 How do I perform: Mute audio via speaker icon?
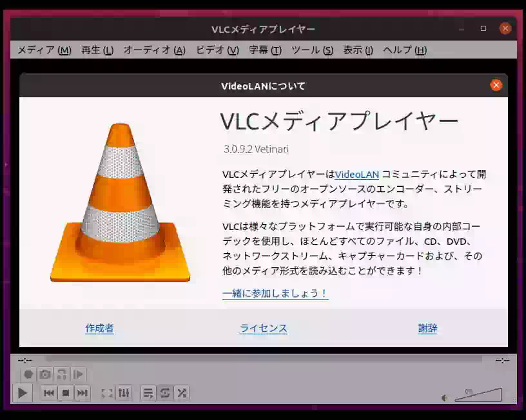(x=445, y=398)
